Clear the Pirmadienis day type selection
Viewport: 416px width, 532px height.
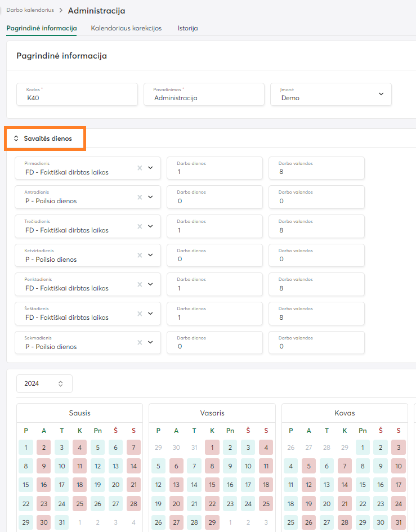click(140, 168)
